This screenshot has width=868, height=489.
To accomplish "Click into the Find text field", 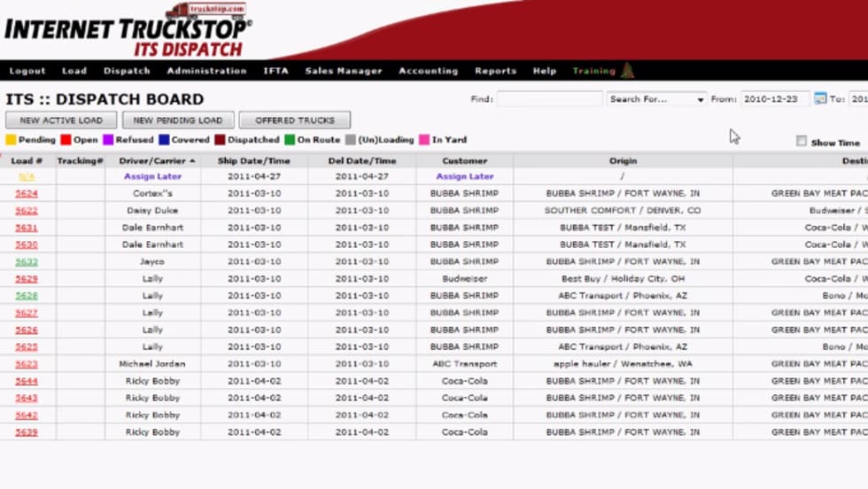I will pyautogui.click(x=549, y=99).
